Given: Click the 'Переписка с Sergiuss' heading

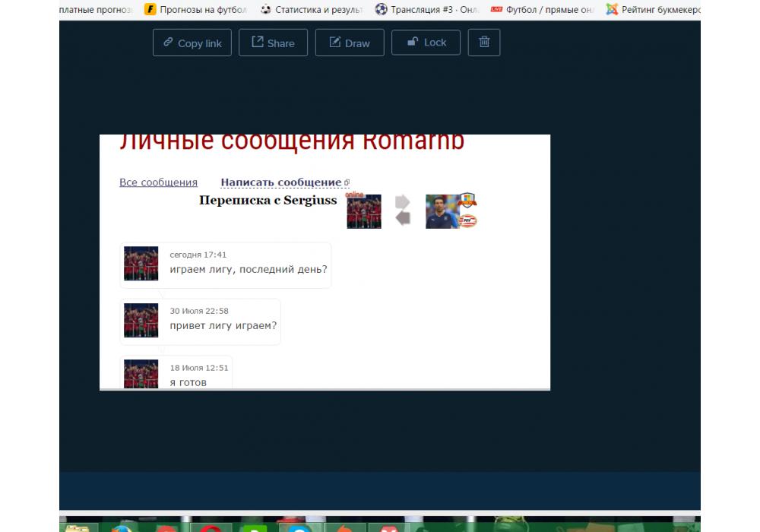Looking at the screenshot, I should coord(268,200).
